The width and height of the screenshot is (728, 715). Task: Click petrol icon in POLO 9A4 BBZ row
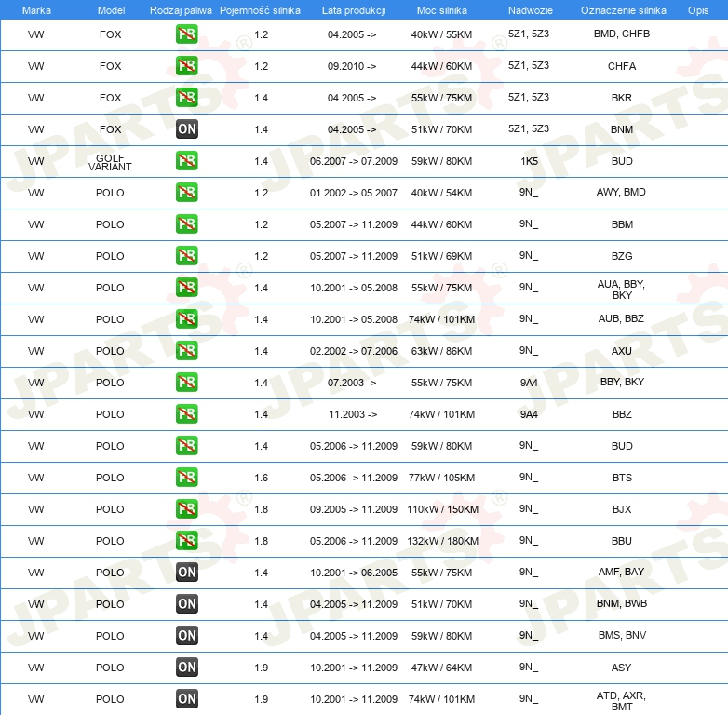186,413
